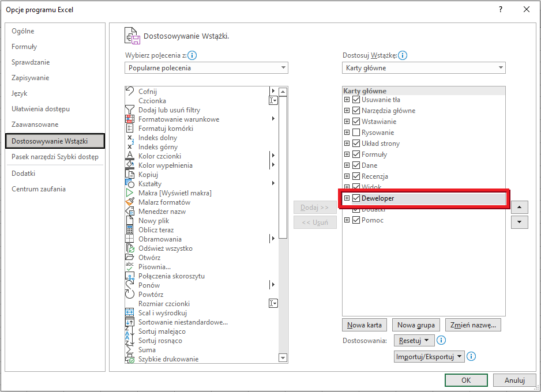This screenshot has width=541, height=392.
Task: Toggle the Dane checkbox
Action: tap(356, 165)
